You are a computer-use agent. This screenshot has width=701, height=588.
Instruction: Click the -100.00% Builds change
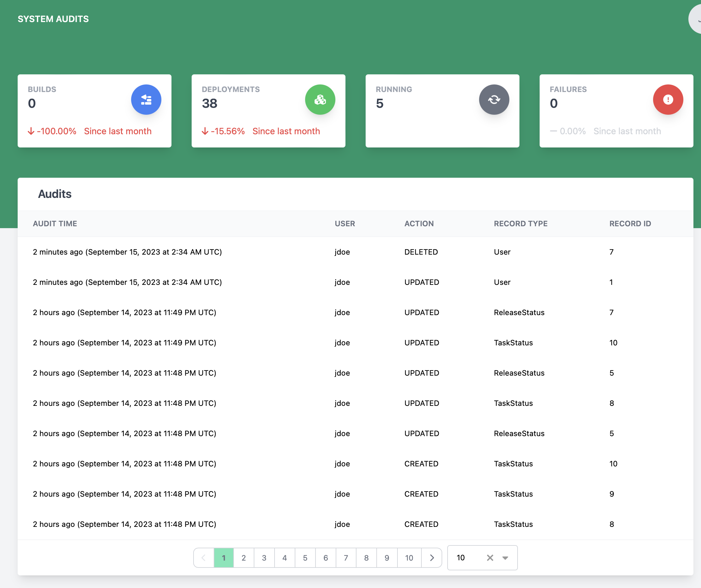click(56, 131)
